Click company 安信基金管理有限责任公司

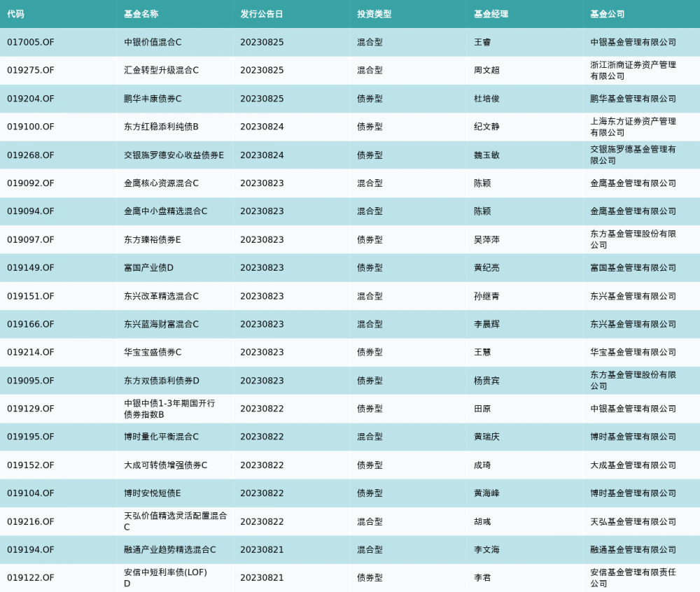tap(633, 578)
